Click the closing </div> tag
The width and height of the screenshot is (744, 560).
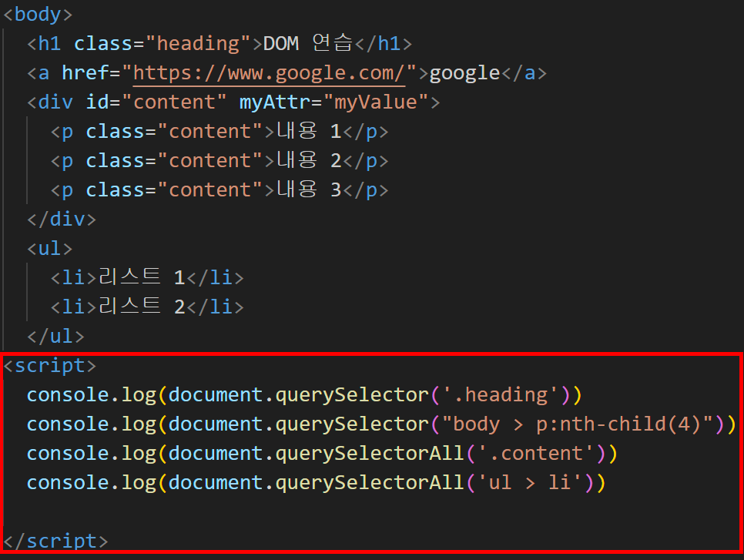click(62, 220)
